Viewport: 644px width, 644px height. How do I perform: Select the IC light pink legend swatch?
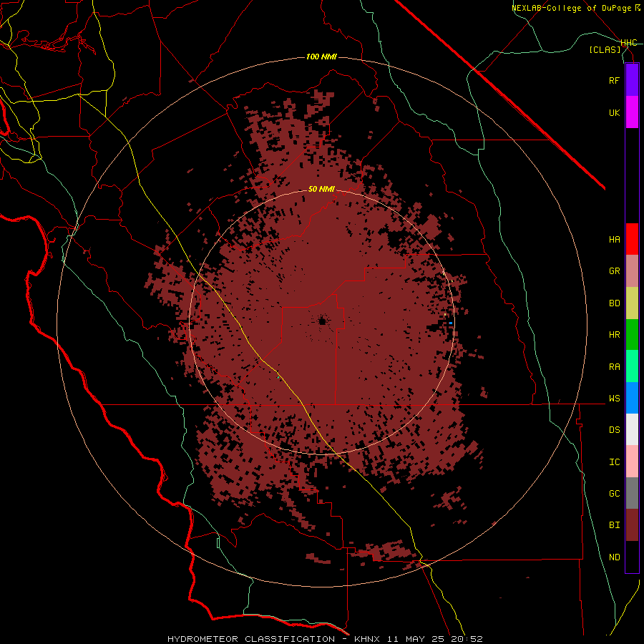click(x=632, y=462)
